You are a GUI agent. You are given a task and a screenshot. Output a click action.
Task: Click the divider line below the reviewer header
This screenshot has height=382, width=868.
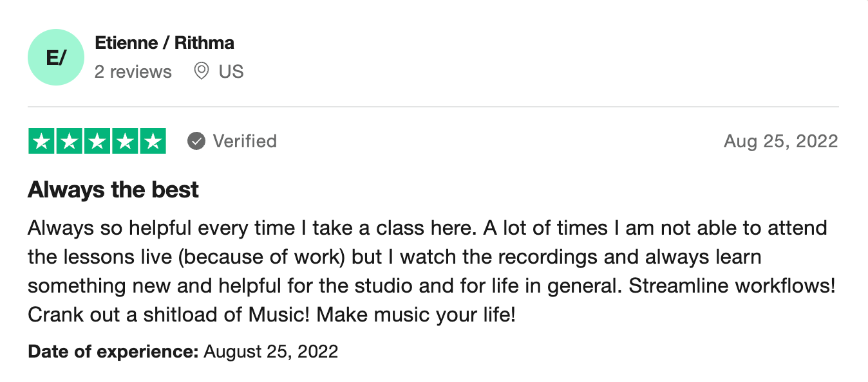[433, 107]
